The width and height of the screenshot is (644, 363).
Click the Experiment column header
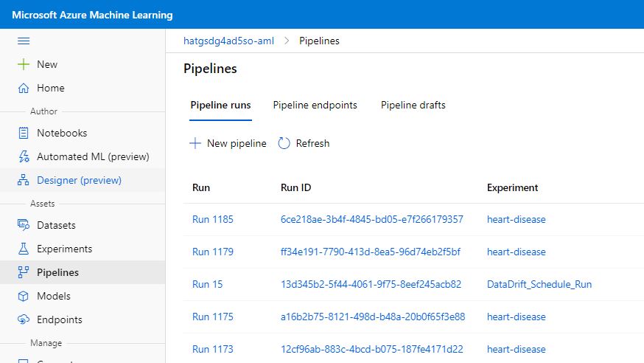click(512, 187)
